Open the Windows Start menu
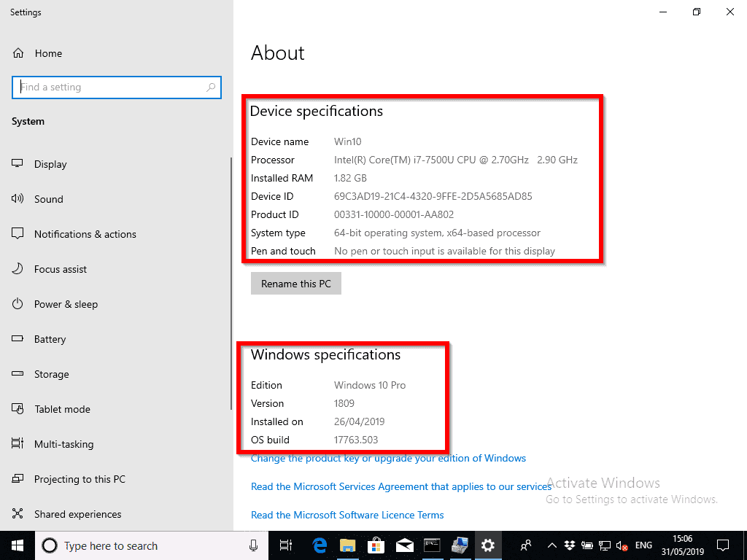This screenshot has width=747, height=560. click(18, 545)
